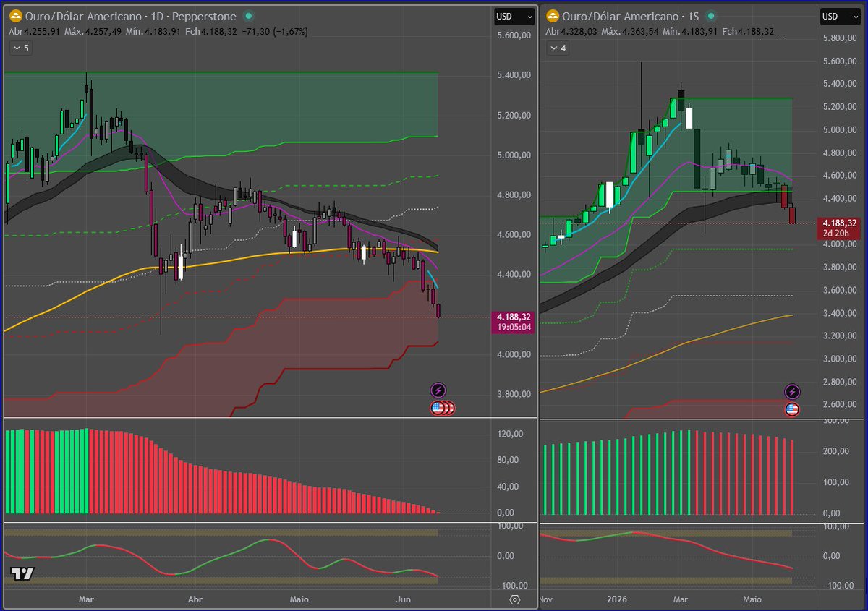Click the 5.800,00 label on the 1S price axis

pyautogui.click(x=838, y=38)
